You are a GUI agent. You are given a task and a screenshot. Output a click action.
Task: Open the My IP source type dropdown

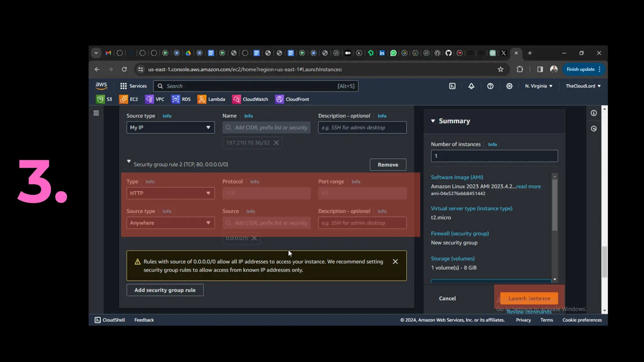170,128
